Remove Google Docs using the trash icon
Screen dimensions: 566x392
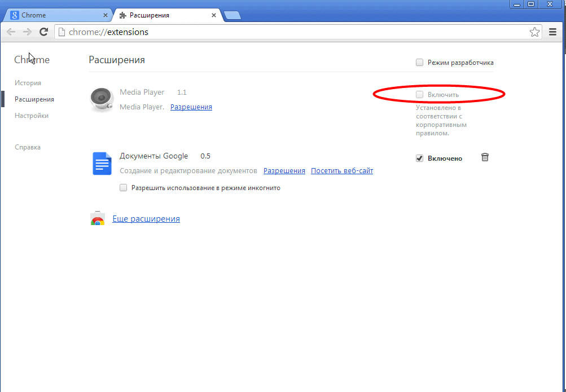[485, 157]
